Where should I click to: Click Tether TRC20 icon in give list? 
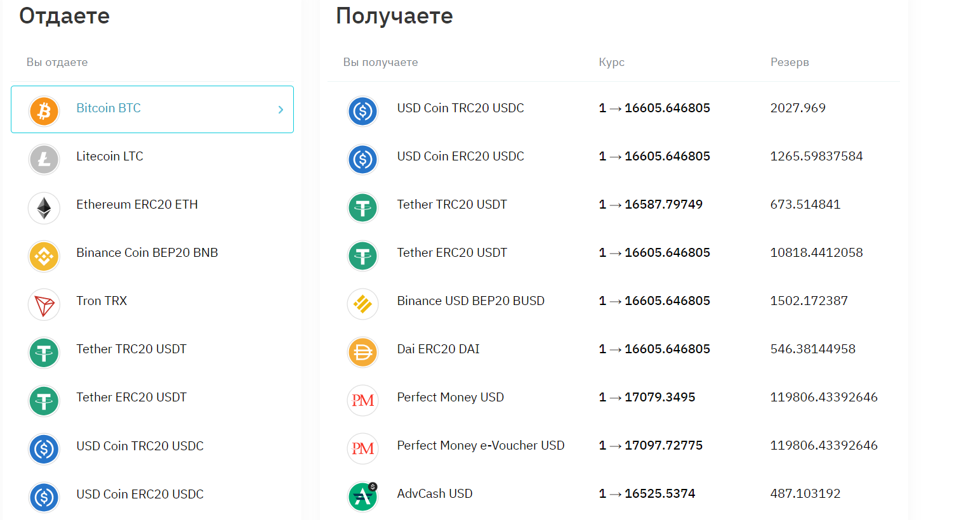[44, 353]
